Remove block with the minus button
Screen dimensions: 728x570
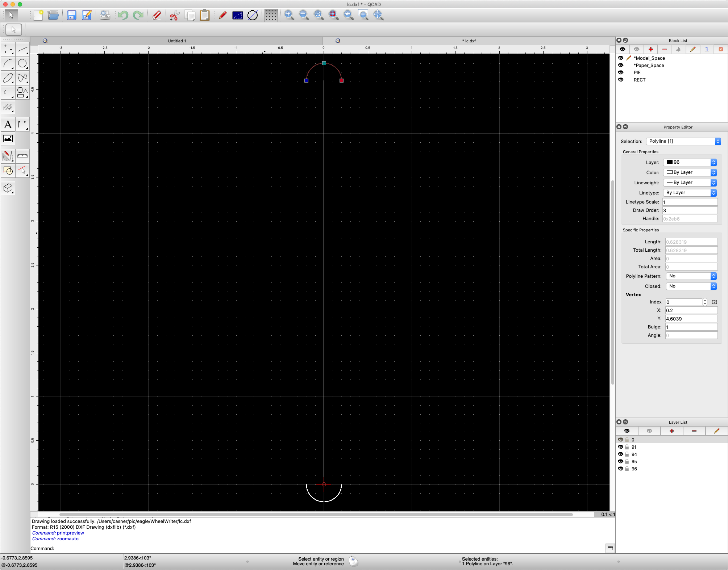pyautogui.click(x=664, y=49)
